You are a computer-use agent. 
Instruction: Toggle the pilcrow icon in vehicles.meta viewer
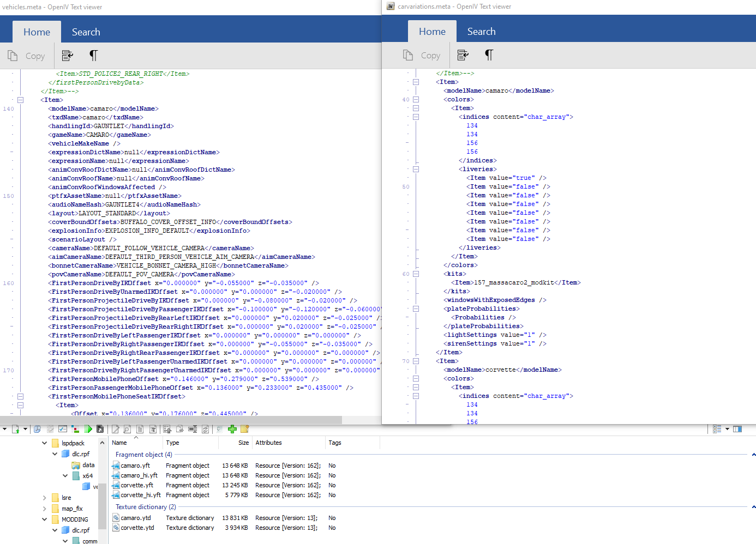tap(93, 56)
